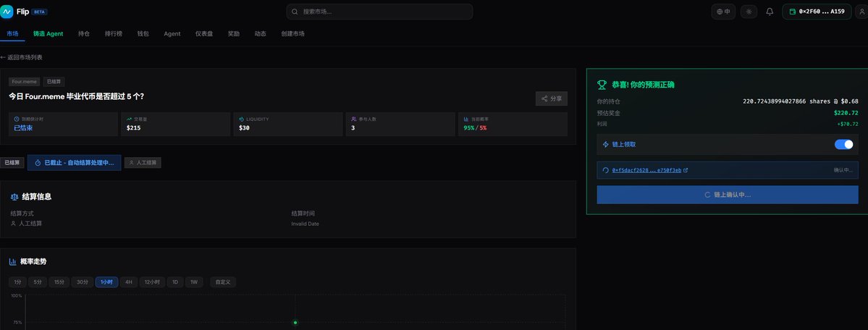
Task: Click the 已结束 status text
Action: 24,128
